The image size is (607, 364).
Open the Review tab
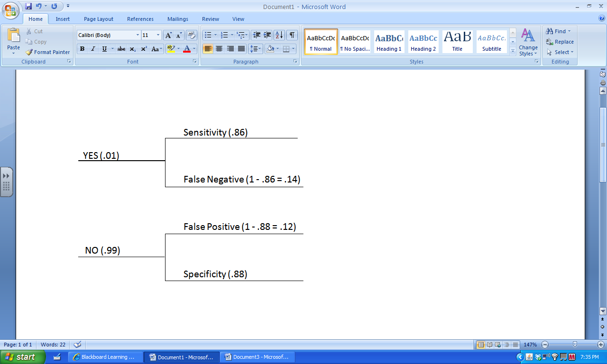(211, 19)
